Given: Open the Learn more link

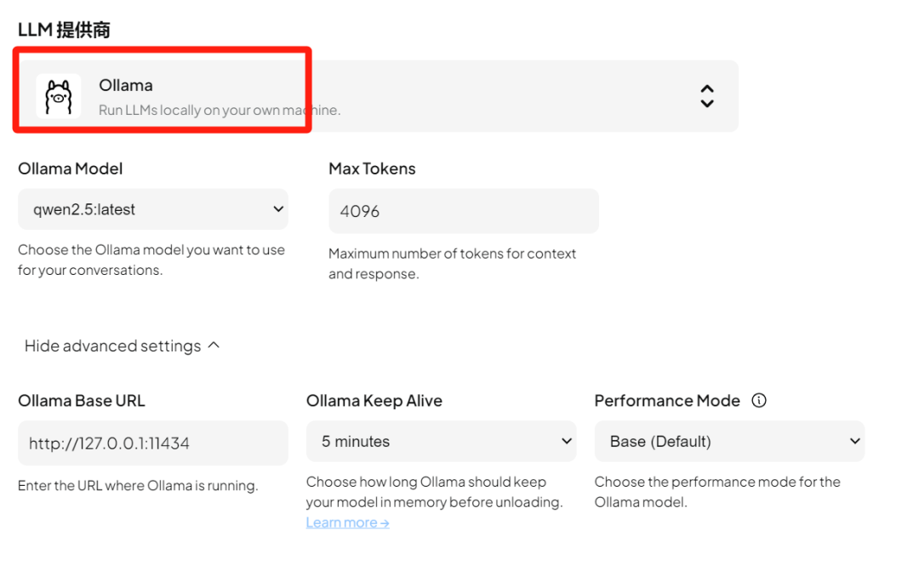Looking at the screenshot, I should (x=347, y=522).
